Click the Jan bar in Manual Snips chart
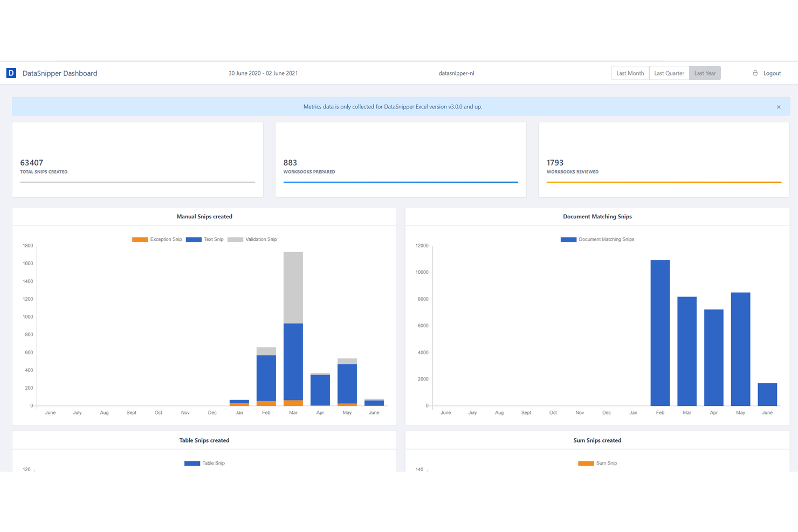The width and height of the screenshot is (798, 532). coord(239,403)
